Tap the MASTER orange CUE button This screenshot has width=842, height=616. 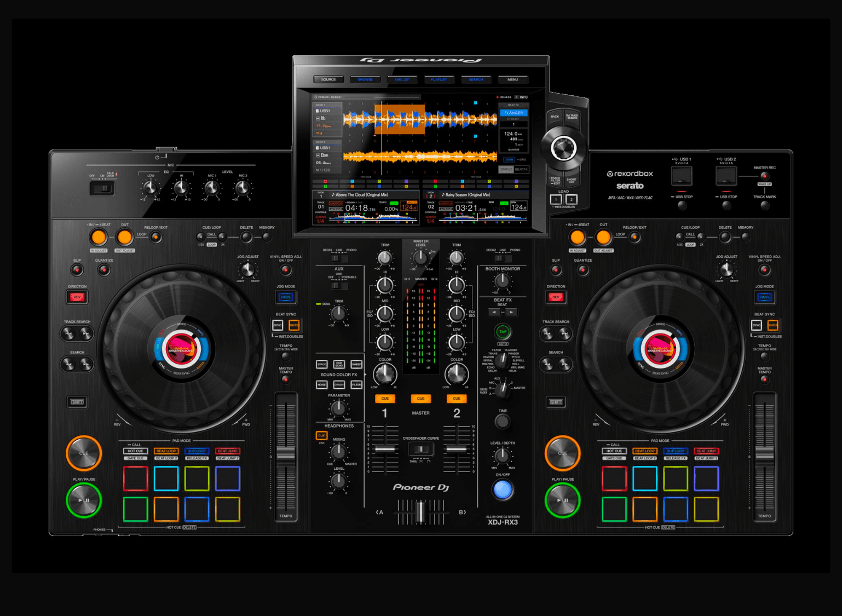point(420,399)
